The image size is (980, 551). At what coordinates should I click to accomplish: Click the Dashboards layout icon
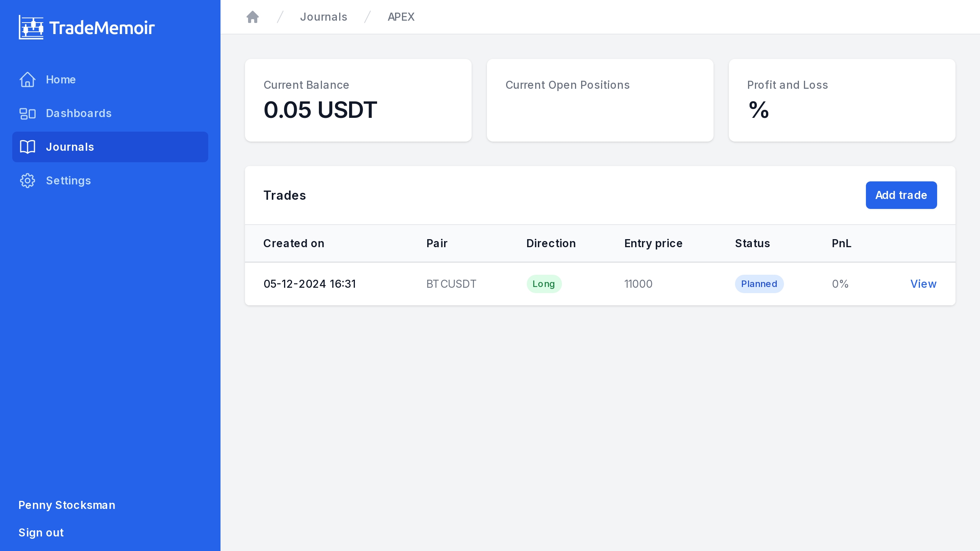click(28, 113)
